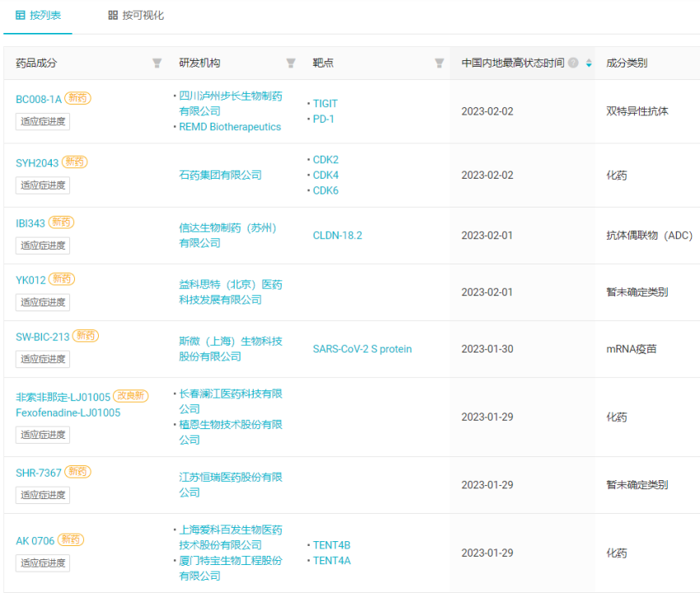Image resolution: width=700 pixels, height=593 pixels.
Task: Click help icon beside 中国内地最高状态时间
Action: click(573, 63)
